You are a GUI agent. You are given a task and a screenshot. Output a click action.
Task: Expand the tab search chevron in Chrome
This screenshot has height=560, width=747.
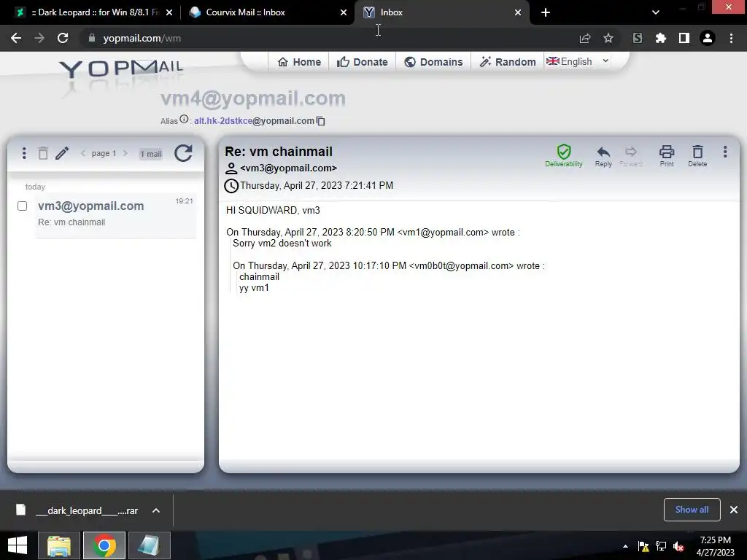656,12
